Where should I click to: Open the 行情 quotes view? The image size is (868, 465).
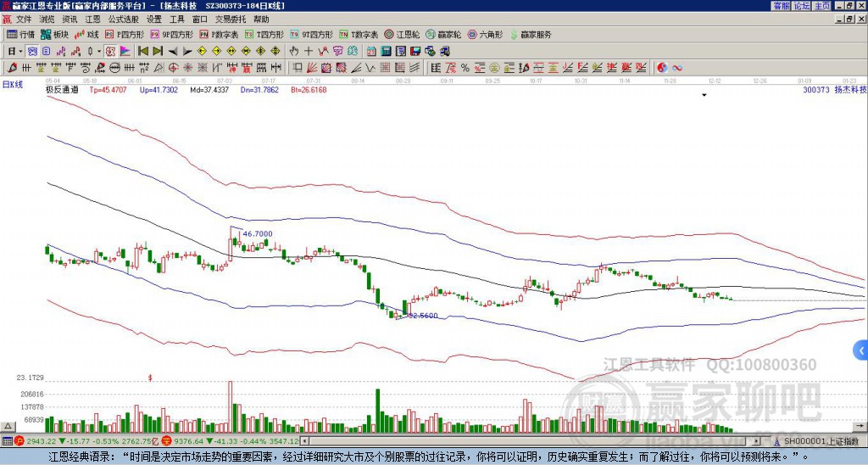point(21,34)
